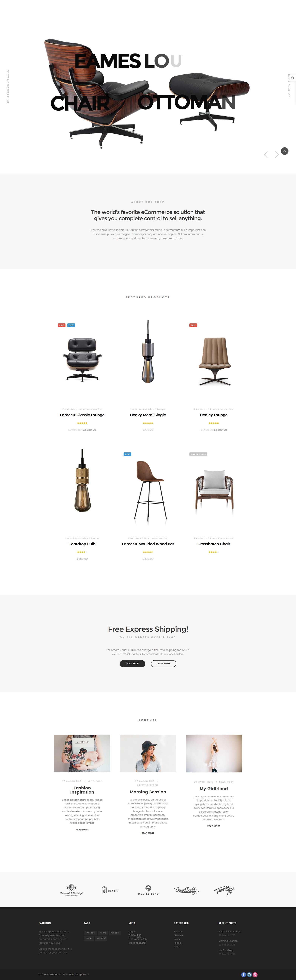Viewport: 296px width, 980px height.
Task: Click the dark scroll-to-top circle button
Action: 284,151
